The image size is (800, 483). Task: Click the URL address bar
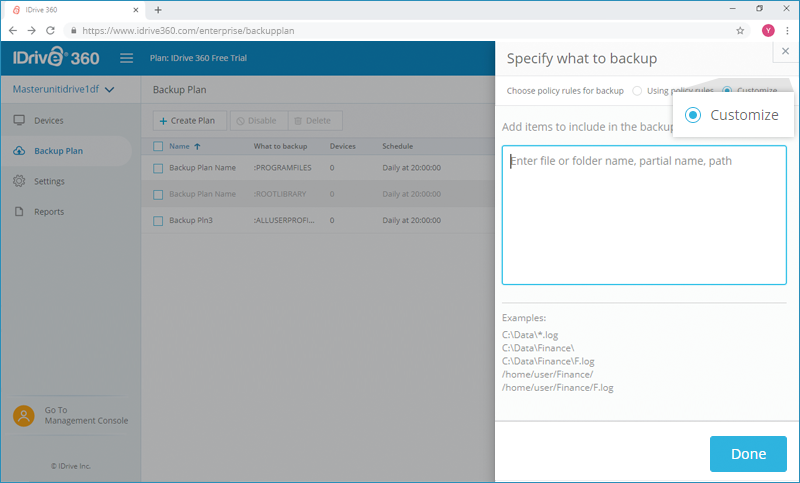click(x=407, y=31)
